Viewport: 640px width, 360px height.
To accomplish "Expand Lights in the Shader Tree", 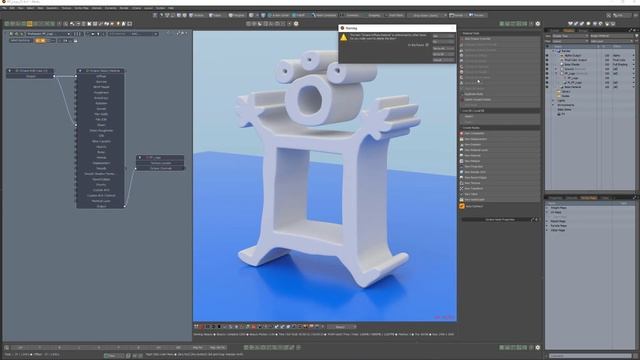I will pos(554,100).
